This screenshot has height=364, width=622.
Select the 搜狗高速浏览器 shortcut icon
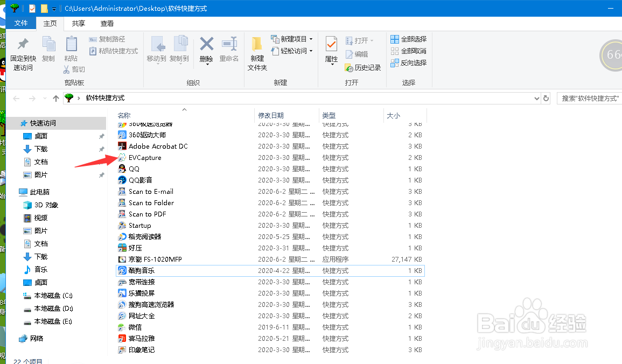pyautogui.click(x=122, y=305)
